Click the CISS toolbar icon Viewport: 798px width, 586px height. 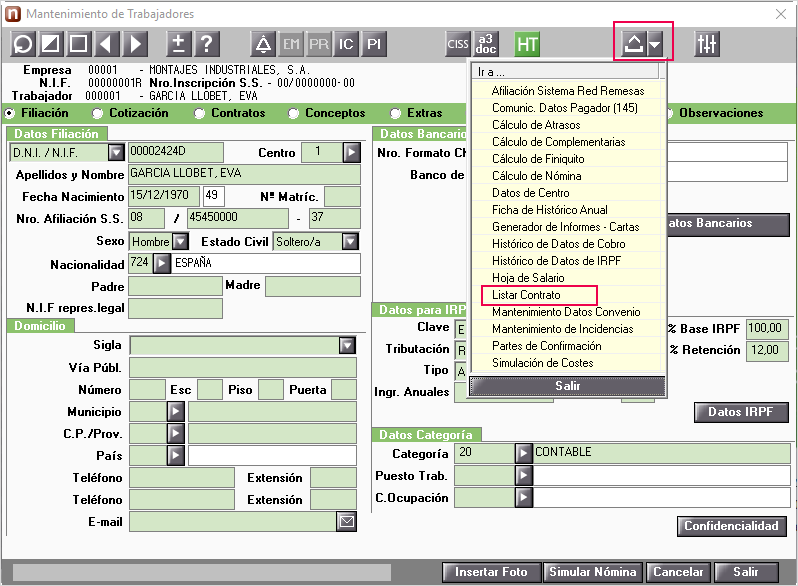point(458,44)
